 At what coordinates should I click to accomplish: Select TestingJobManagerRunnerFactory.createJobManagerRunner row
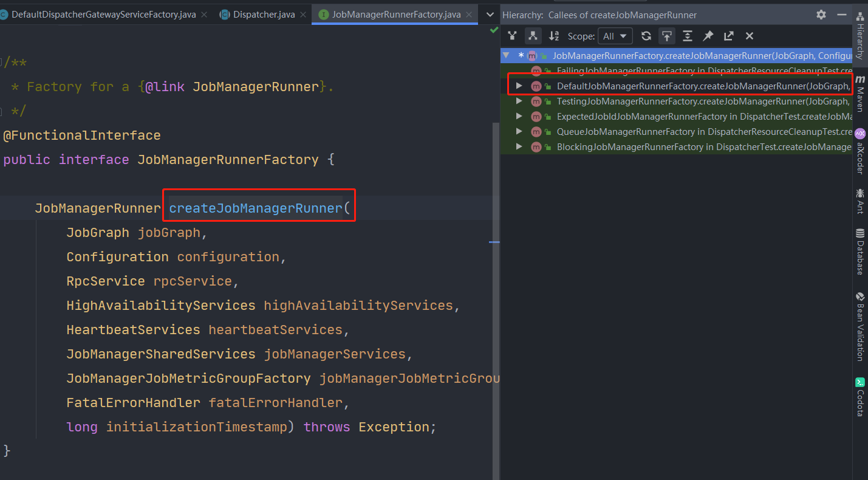(677, 101)
